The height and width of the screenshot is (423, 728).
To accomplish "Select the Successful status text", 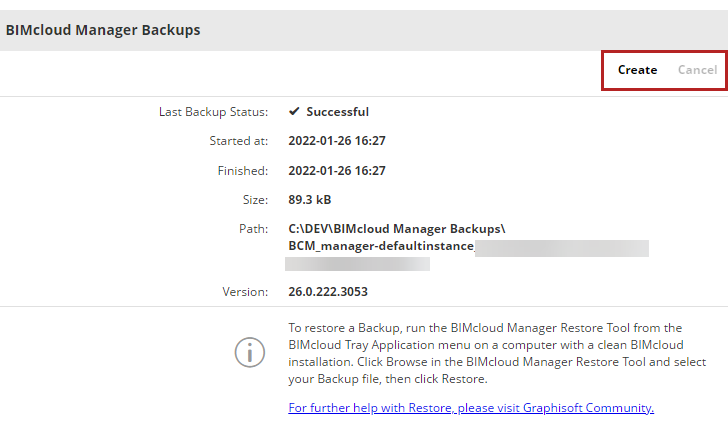I will (337, 112).
